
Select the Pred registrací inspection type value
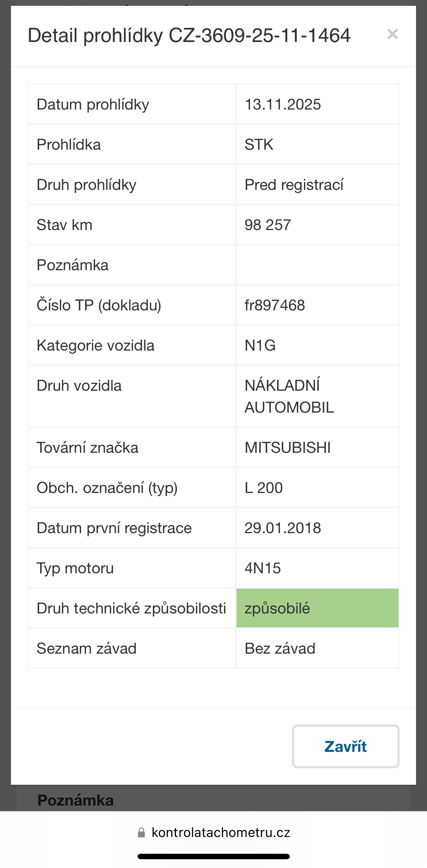pyautogui.click(x=294, y=185)
